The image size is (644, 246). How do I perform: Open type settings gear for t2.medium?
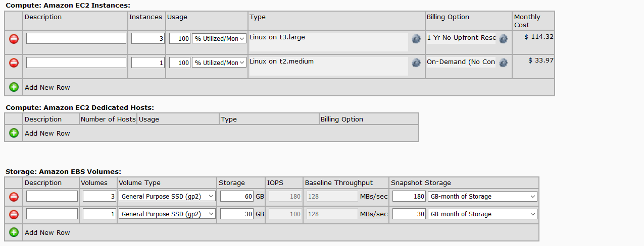[416, 63]
